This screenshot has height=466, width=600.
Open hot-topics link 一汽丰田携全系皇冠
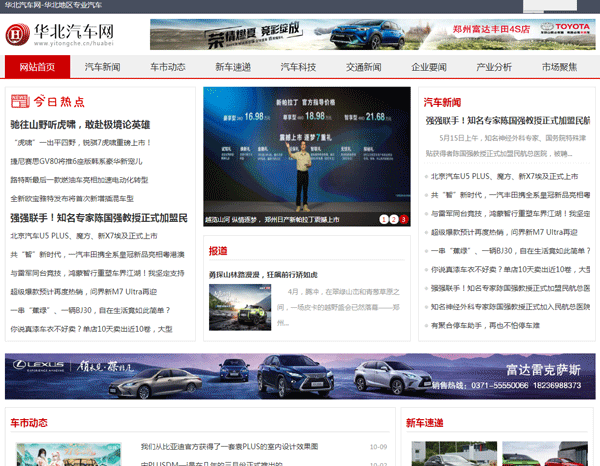[98, 254]
